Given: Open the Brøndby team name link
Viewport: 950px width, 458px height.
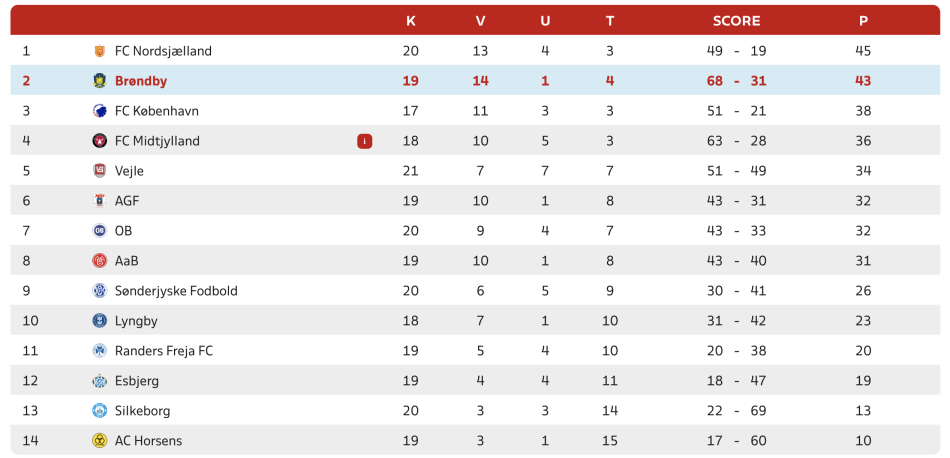Looking at the screenshot, I should click(141, 81).
